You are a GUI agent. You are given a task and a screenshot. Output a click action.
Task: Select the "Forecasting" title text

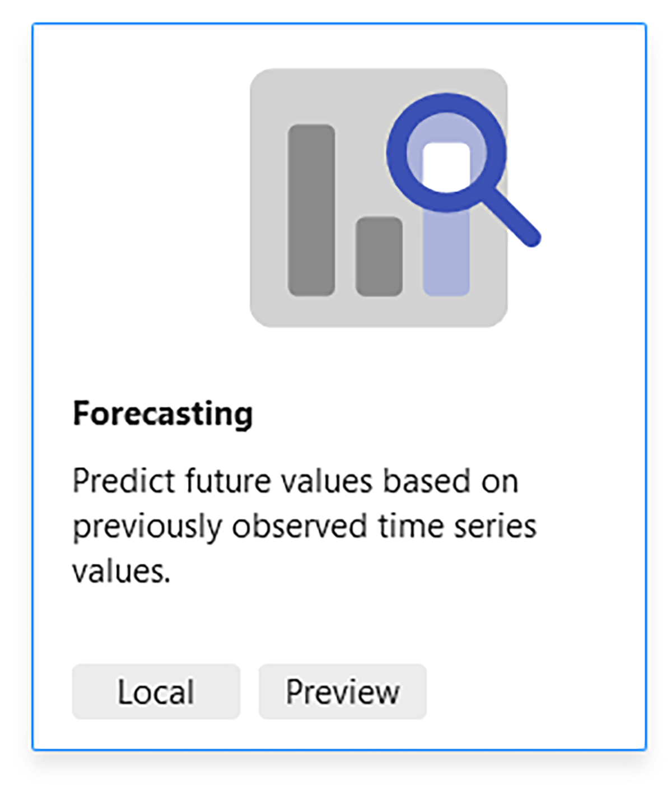coord(163,414)
